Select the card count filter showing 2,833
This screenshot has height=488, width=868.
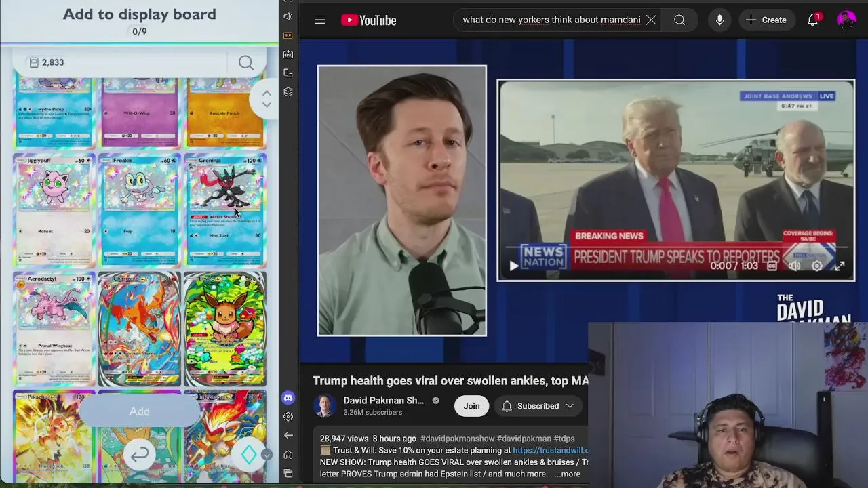[47, 62]
